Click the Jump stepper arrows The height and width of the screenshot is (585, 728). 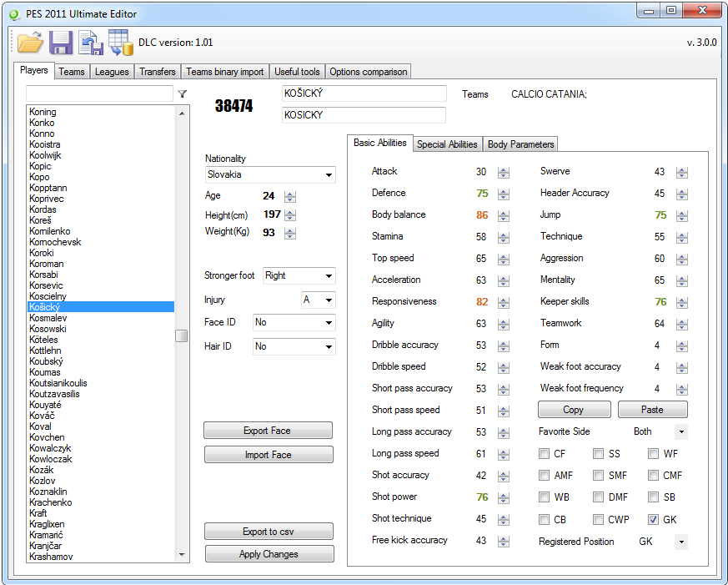(681, 215)
